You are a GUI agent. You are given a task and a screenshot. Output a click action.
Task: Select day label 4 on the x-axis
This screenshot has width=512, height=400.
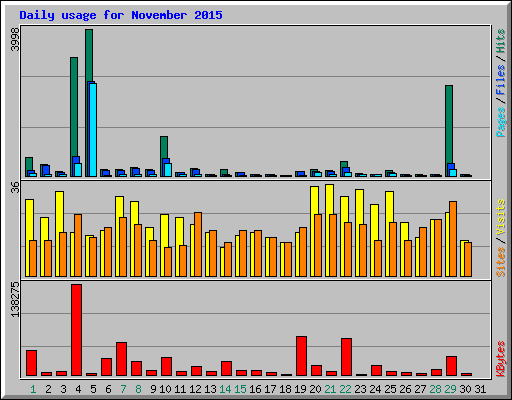point(78,389)
